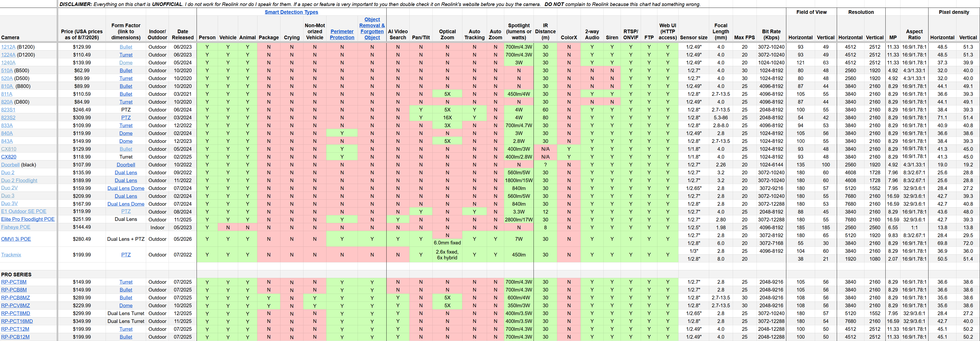Image resolution: width=980 pixels, height=341 pixels.
Task: Open the Perimeter Protection column link
Action: click(342, 35)
